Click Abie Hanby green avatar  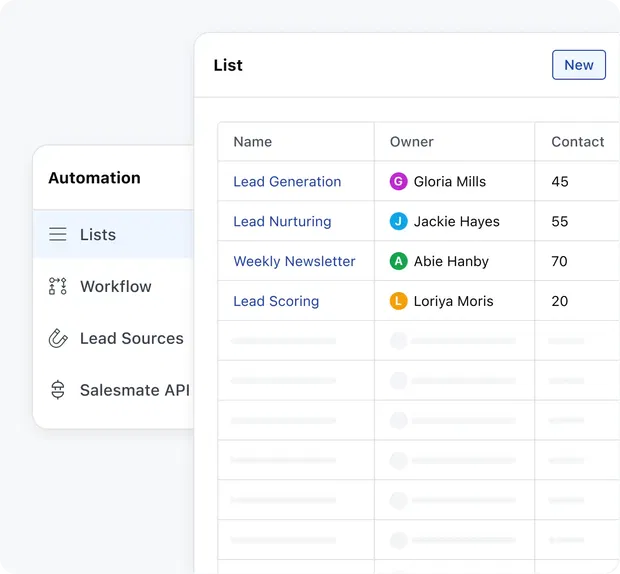tap(399, 262)
